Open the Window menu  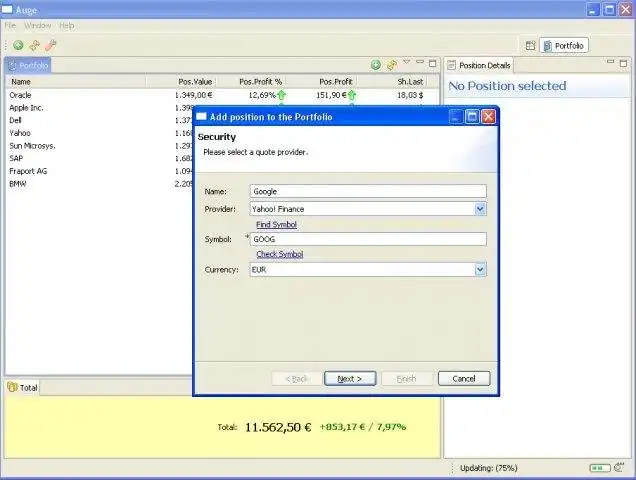click(x=38, y=26)
